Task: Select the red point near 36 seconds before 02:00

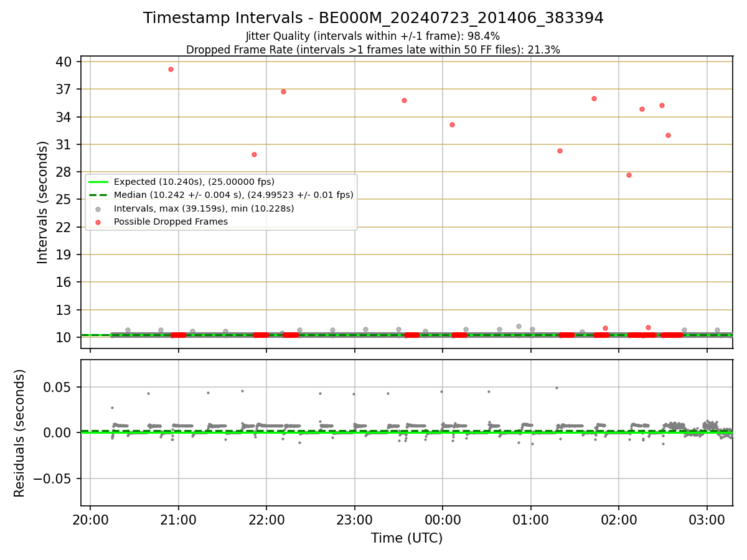Action: pos(594,98)
